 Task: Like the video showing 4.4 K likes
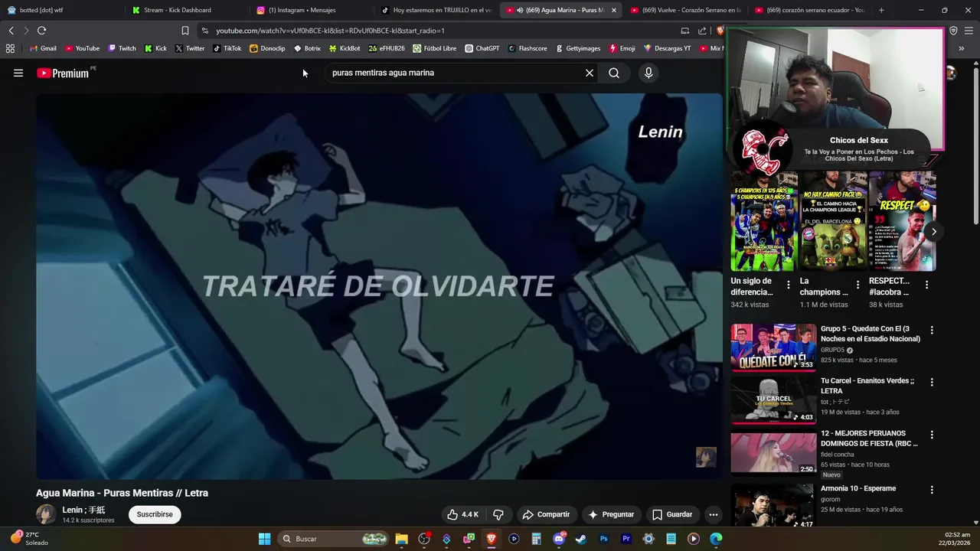pos(463,514)
